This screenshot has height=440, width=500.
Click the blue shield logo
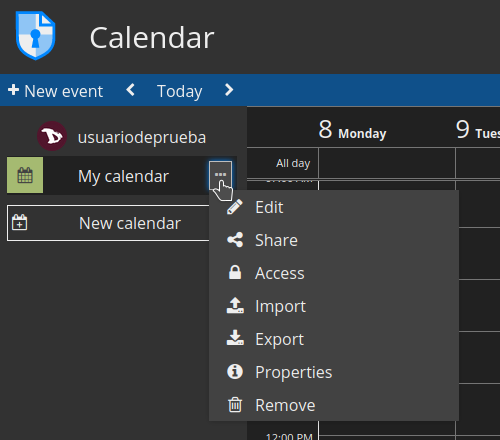[x=36, y=35]
